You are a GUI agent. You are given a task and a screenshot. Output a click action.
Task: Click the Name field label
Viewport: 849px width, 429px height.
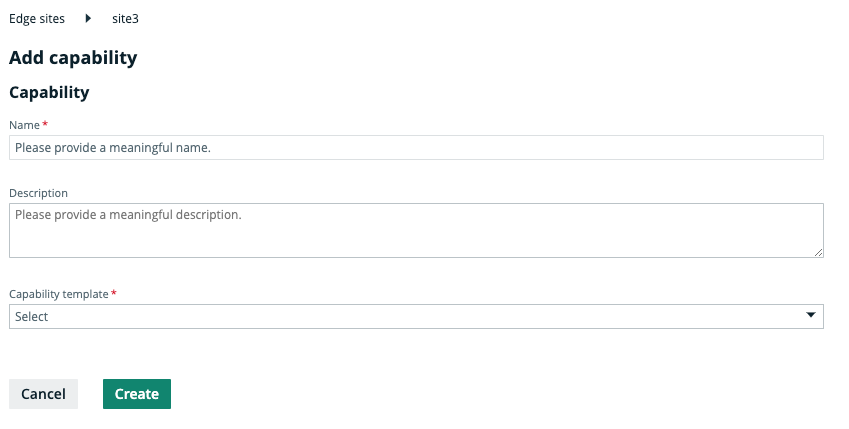pos(24,125)
